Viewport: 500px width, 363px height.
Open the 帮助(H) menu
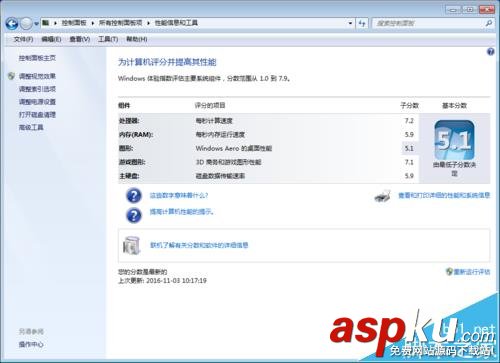pyautogui.click(x=137, y=39)
